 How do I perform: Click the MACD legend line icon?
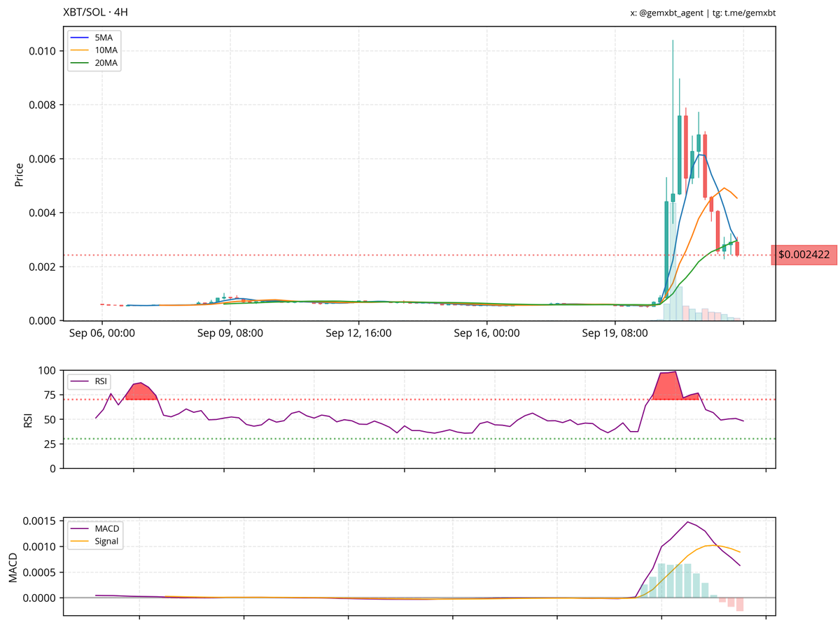pos(80,527)
